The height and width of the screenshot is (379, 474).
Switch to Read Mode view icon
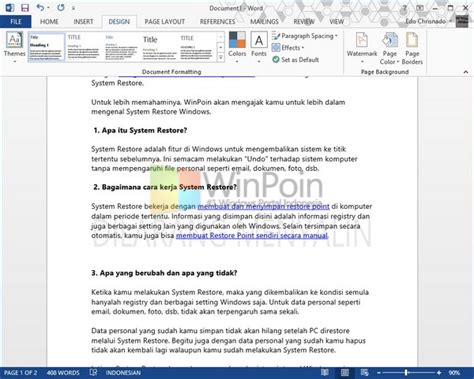[325, 372]
